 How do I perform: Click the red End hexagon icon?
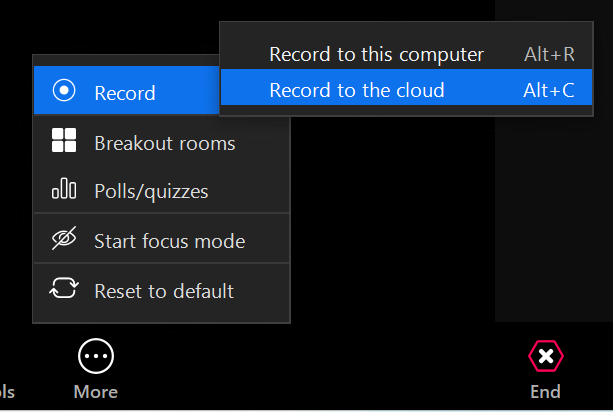[545, 356]
